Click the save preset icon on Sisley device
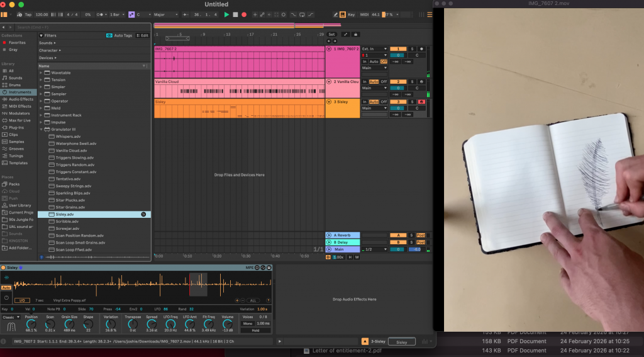 [x=269, y=268]
